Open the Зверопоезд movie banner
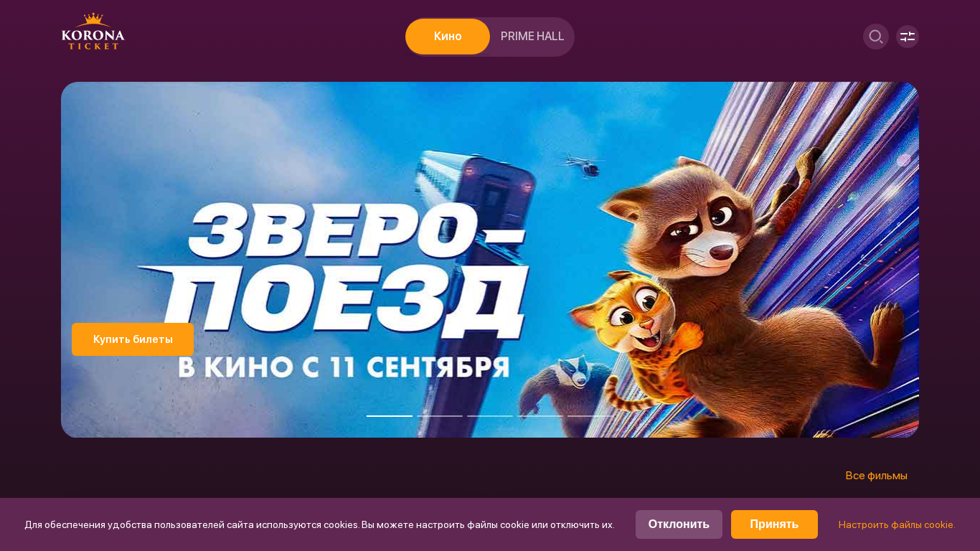Viewport: 980px width, 551px height. [490, 260]
